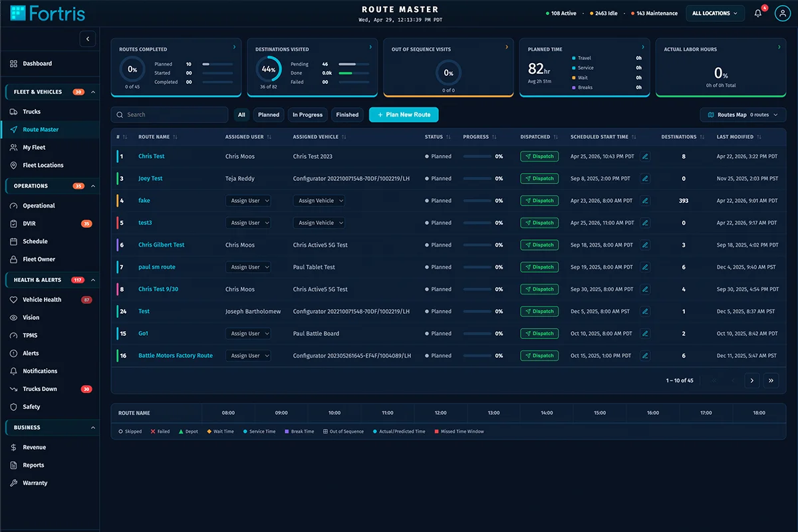Screen dimensions: 798x532
Task: Sort by the Scheduled Start Time column arrows
Action: (634, 137)
